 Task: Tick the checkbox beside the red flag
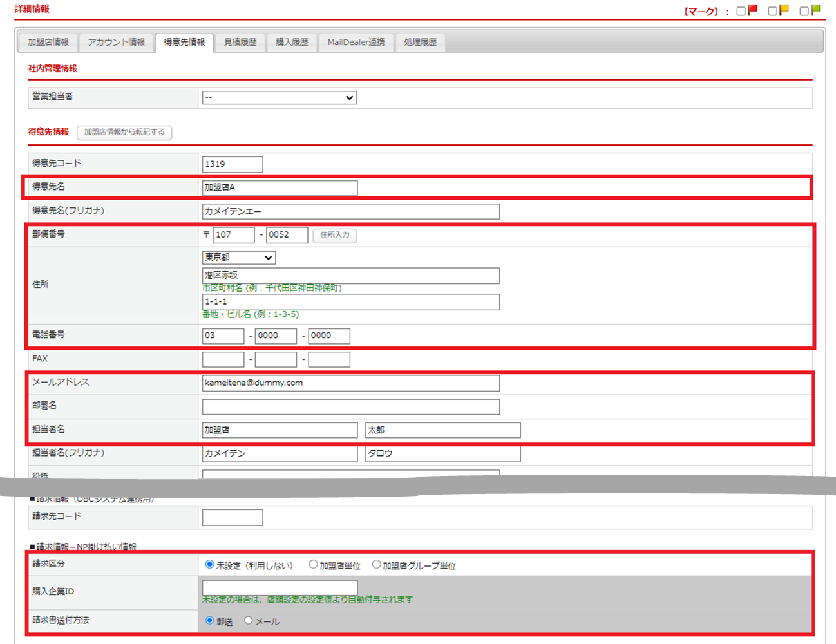[x=741, y=11]
